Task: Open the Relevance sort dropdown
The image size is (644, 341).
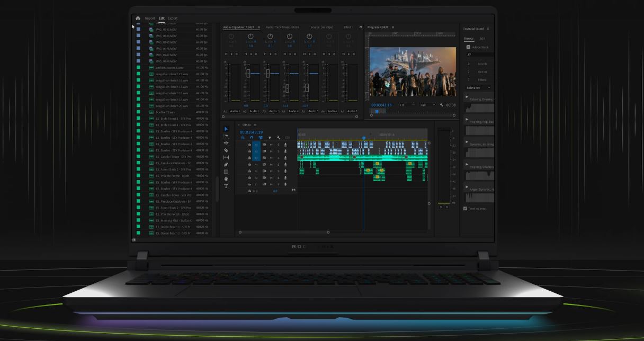Action: click(x=478, y=87)
